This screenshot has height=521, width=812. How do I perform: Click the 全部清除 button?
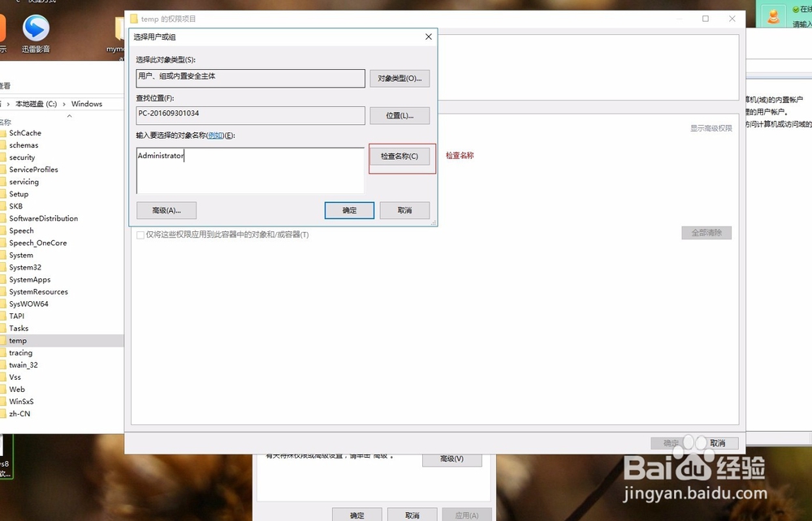click(x=706, y=233)
